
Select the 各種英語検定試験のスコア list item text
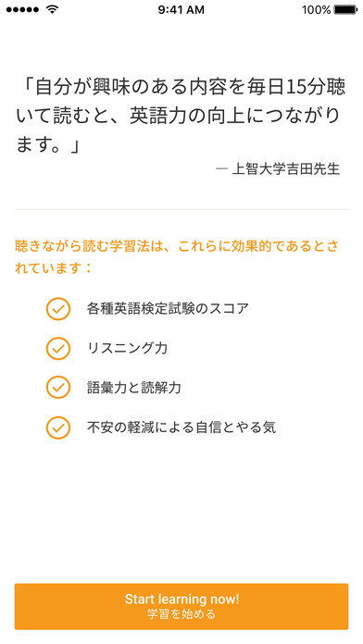[168, 308]
